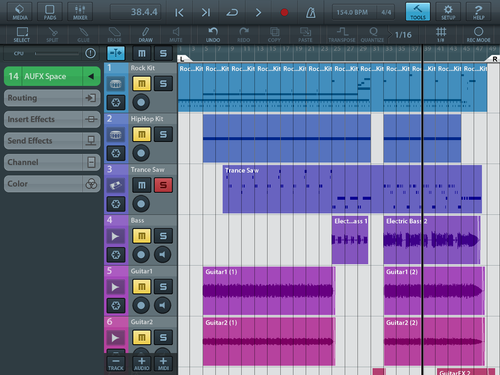Toggle the 1/8 snap grid

441,35
